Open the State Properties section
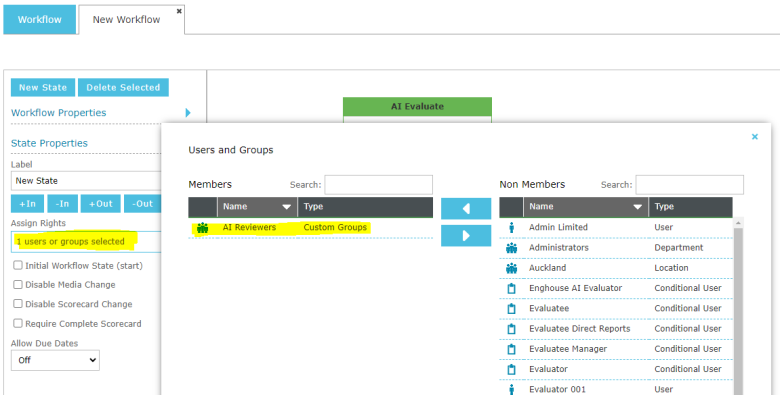The image size is (780, 395). pos(49,143)
